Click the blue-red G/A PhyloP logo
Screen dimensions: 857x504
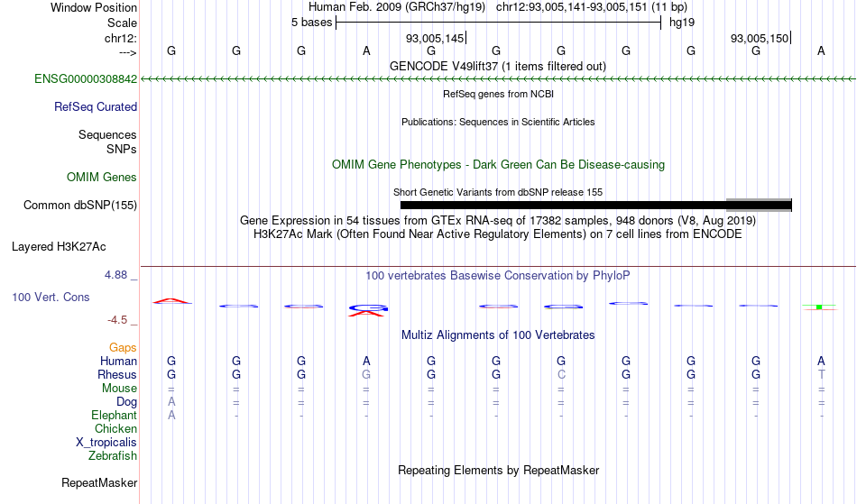point(367,311)
